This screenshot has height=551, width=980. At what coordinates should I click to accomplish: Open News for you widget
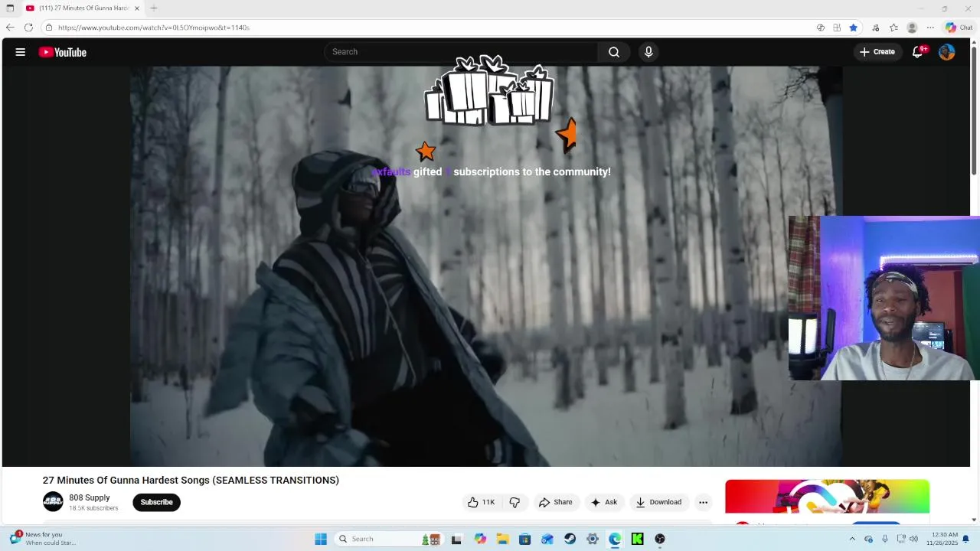(44, 539)
